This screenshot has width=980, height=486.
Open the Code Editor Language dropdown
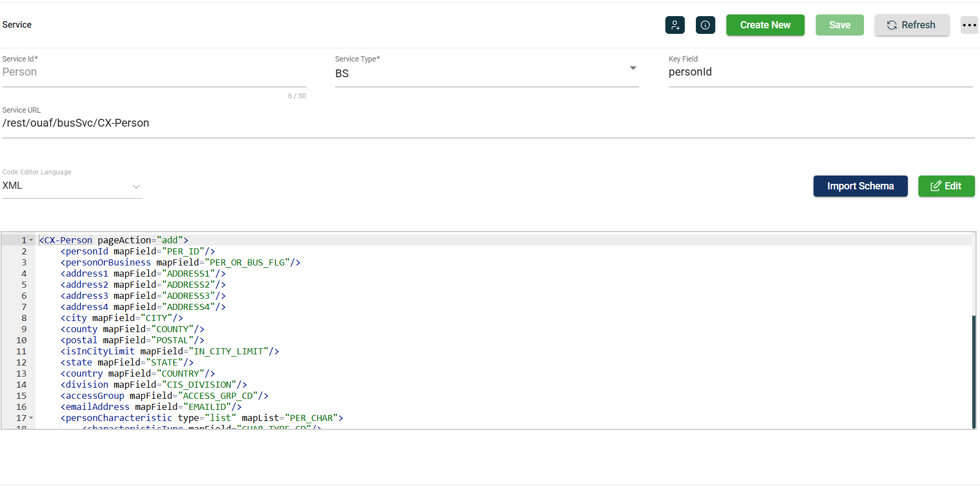pyautogui.click(x=135, y=186)
